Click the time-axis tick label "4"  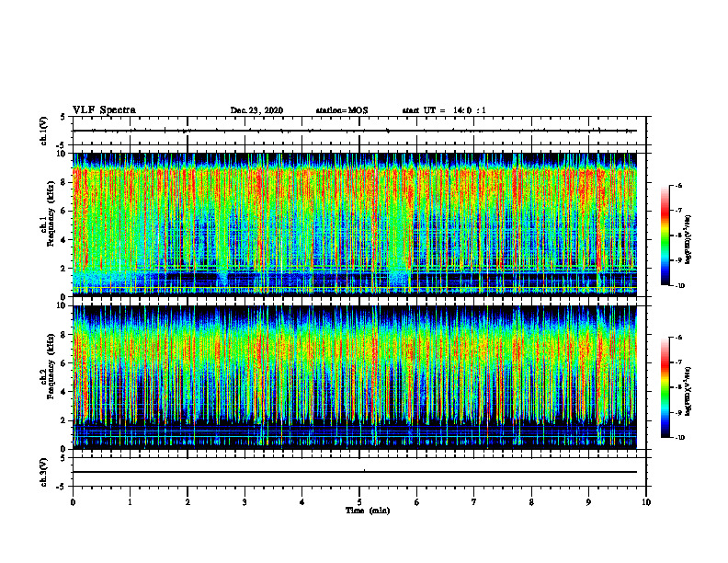302,502
